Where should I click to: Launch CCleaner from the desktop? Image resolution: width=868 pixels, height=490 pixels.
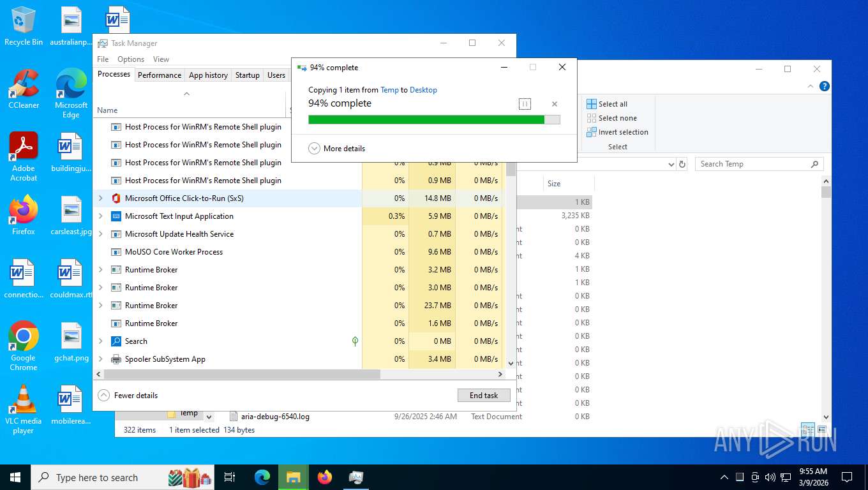[x=24, y=89]
